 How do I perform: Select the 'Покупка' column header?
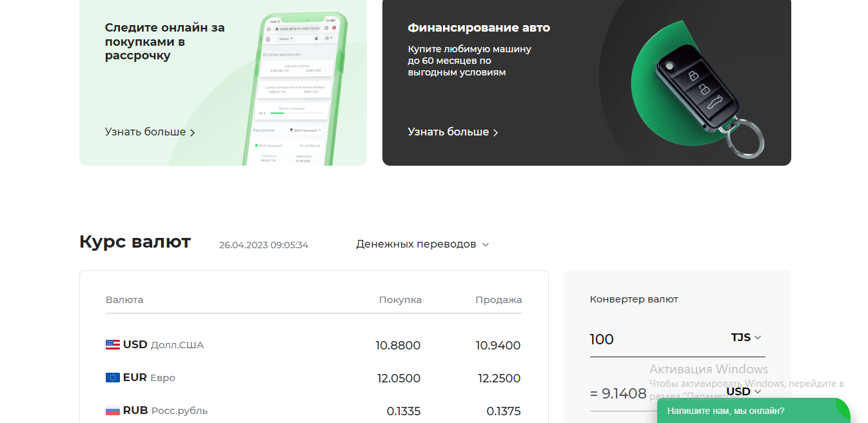point(400,300)
